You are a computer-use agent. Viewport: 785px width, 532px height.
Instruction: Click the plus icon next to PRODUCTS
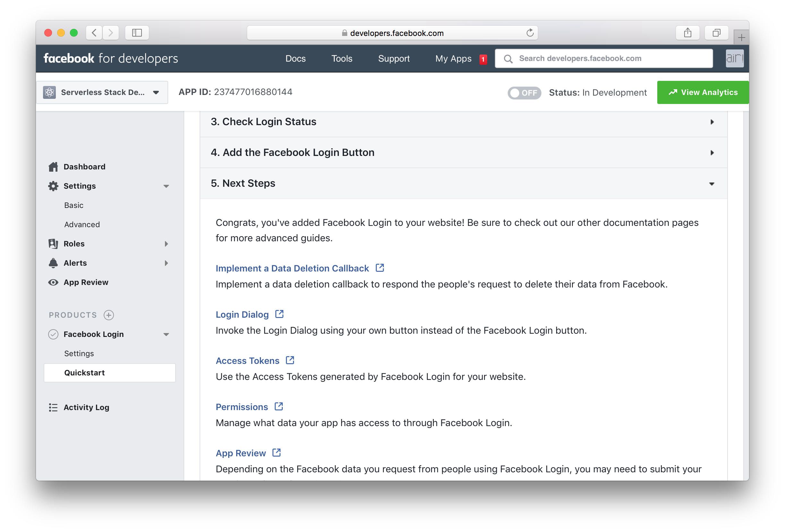[108, 315]
